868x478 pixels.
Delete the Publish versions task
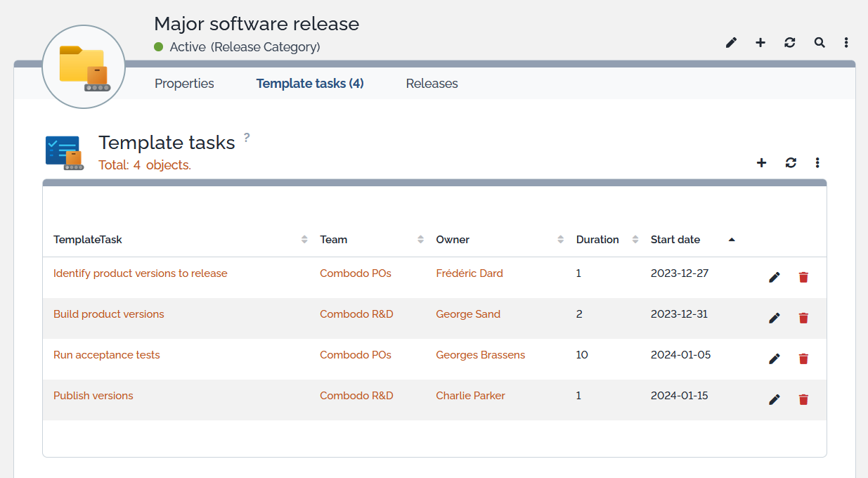(x=803, y=400)
